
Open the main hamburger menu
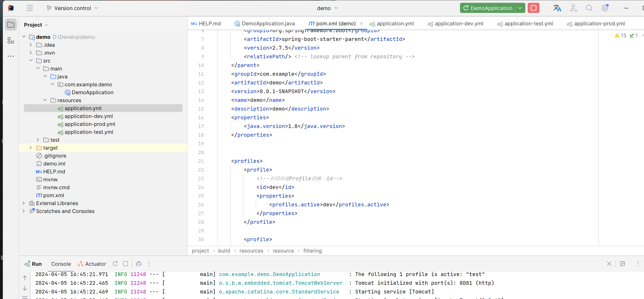point(30,8)
